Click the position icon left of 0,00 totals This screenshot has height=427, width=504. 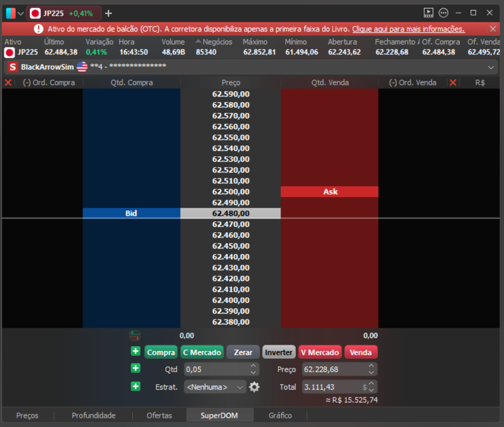click(x=135, y=335)
